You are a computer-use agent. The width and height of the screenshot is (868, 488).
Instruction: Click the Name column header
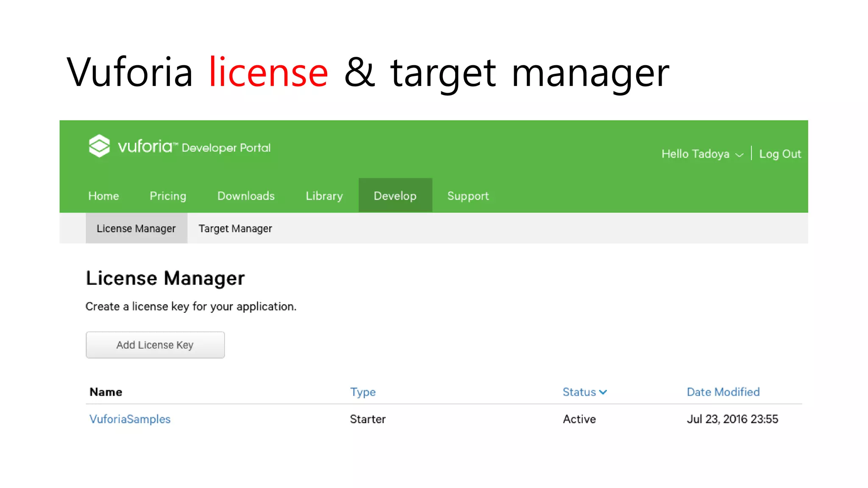coord(106,392)
